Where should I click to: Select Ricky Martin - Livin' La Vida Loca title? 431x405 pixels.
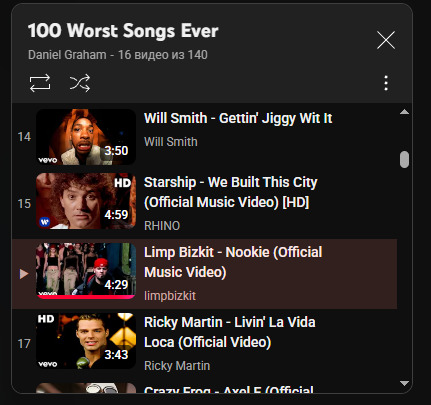[230, 332]
